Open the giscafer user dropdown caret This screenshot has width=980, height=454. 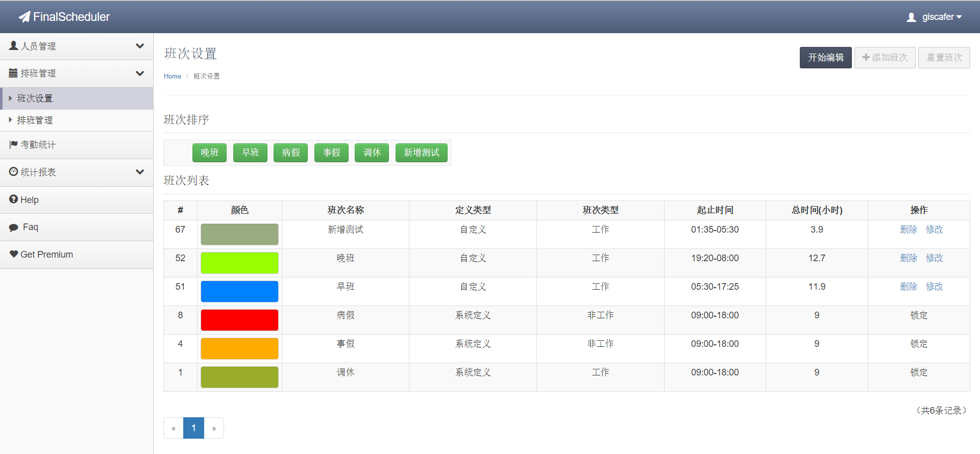[x=959, y=17]
